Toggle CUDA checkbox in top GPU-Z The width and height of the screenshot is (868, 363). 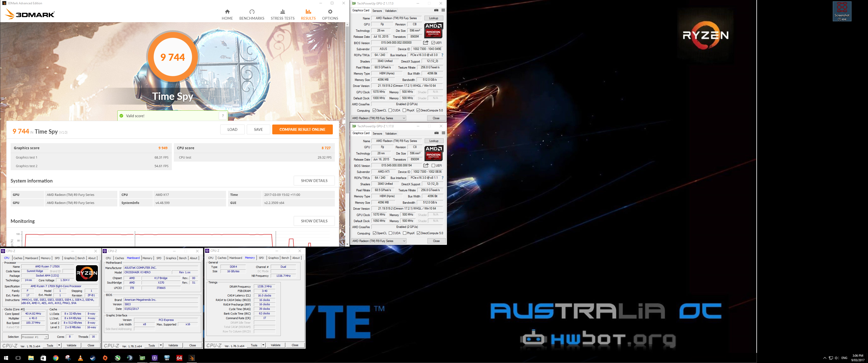click(390, 110)
